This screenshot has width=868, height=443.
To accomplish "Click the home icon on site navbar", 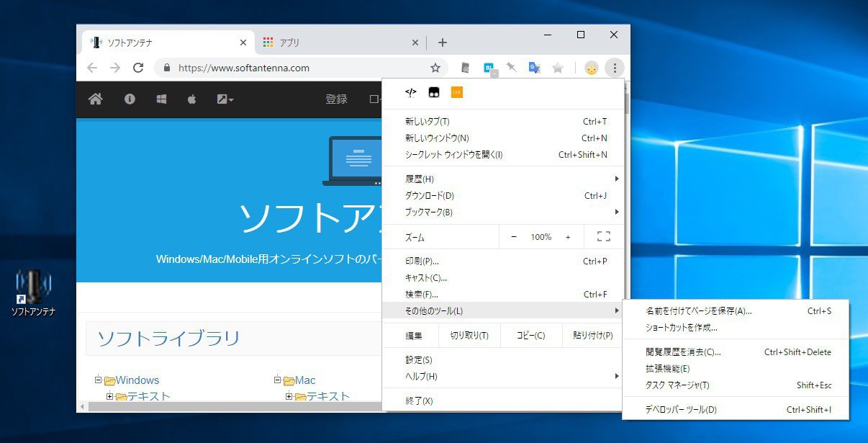I will [x=96, y=99].
